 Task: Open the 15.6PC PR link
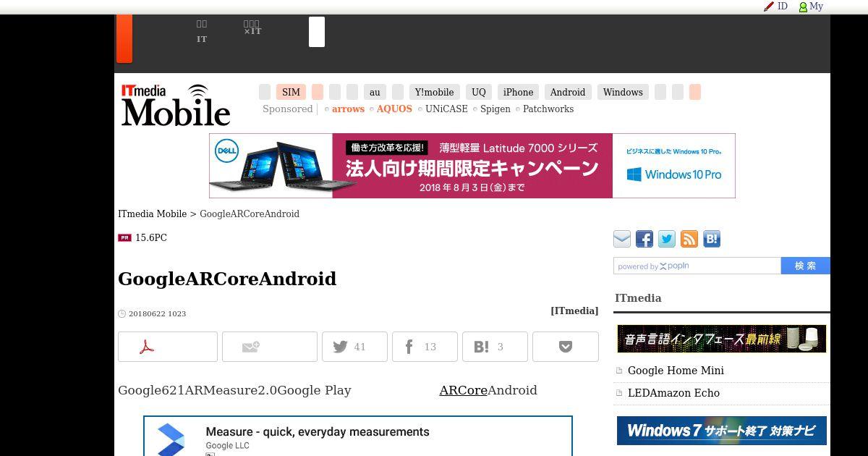(x=151, y=237)
